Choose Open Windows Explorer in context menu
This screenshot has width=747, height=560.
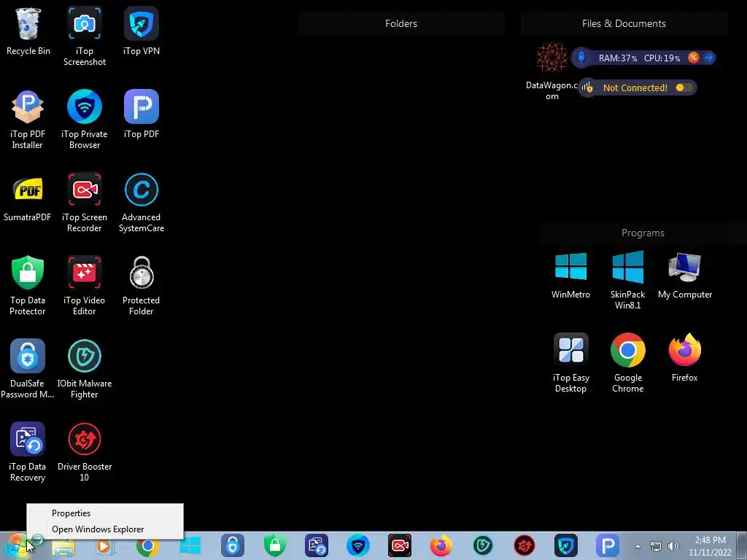point(98,529)
